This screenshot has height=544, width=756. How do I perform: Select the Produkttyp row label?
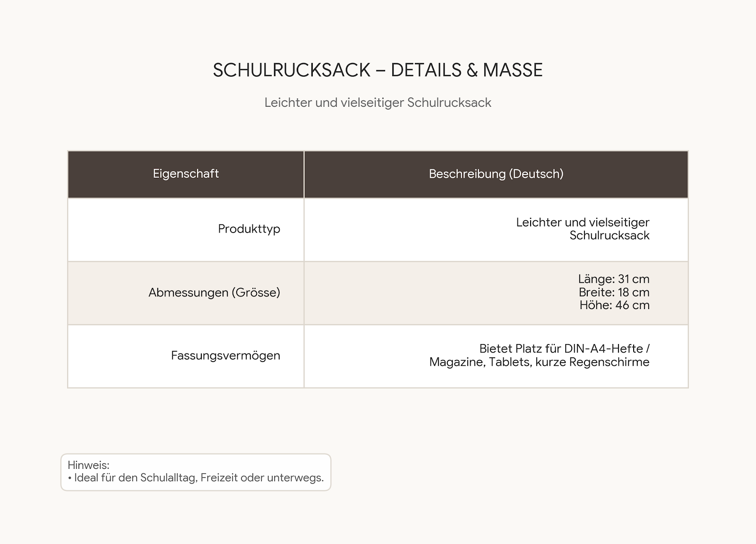(x=249, y=229)
